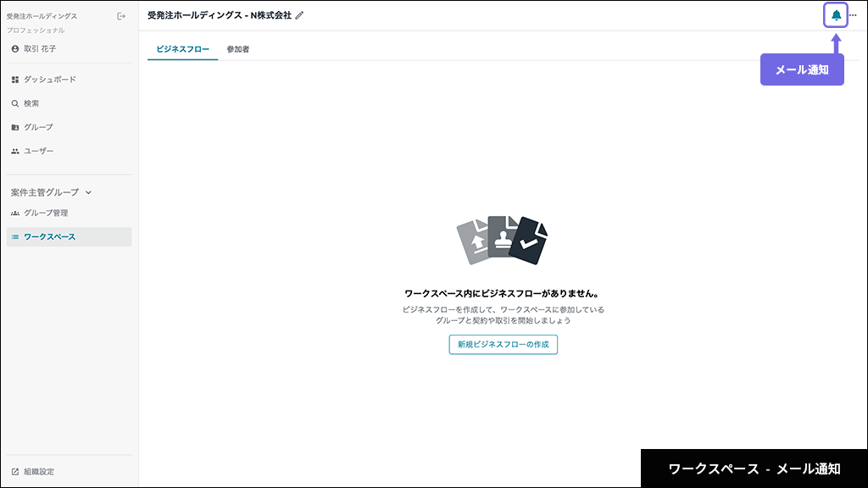Viewport: 868px width, 488px height.
Task: Switch to the ビジネスフロー tab
Action: pos(183,49)
